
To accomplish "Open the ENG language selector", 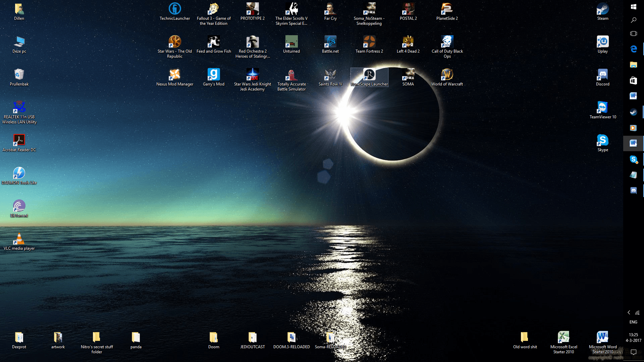I will coord(633,322).
